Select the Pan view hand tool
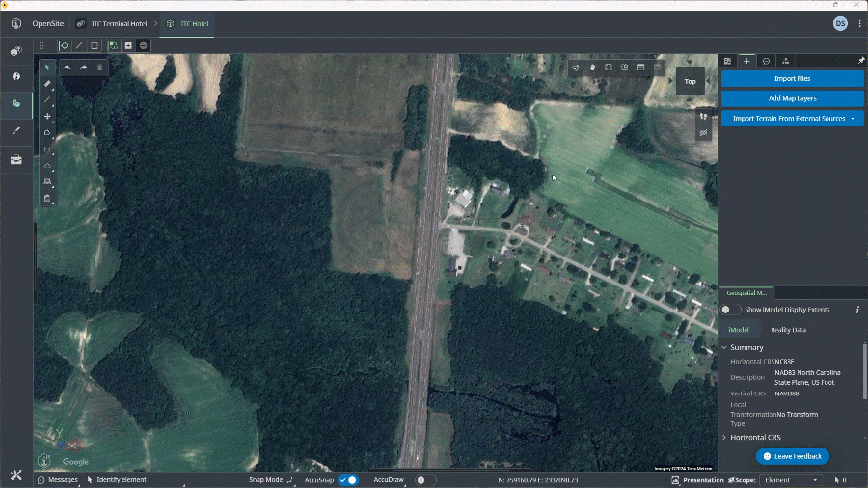 (x=592, y=68)
